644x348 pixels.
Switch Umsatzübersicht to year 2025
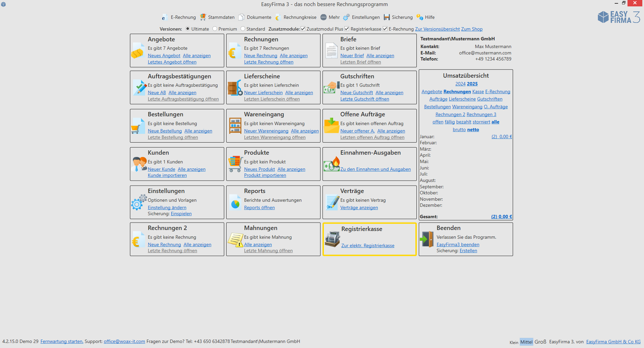[472, 84]
